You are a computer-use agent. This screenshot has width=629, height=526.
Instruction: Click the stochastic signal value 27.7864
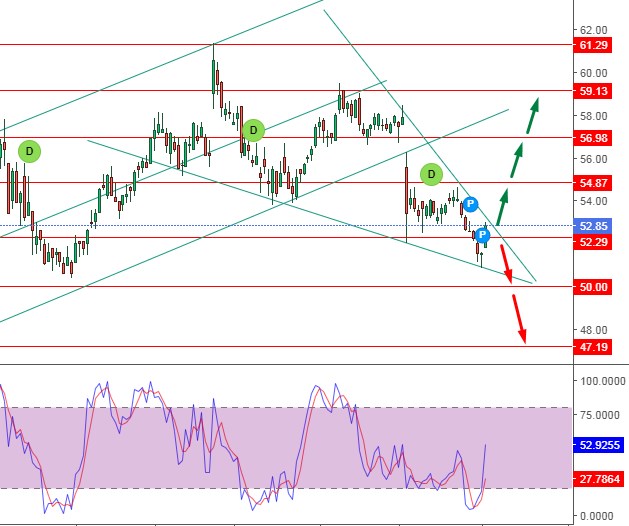point(599,479)
